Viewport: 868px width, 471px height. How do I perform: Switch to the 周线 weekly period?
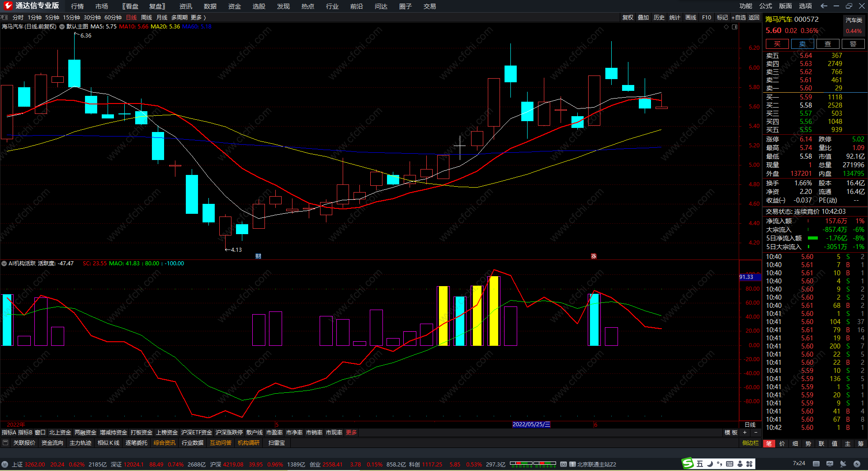coord(146,18)
